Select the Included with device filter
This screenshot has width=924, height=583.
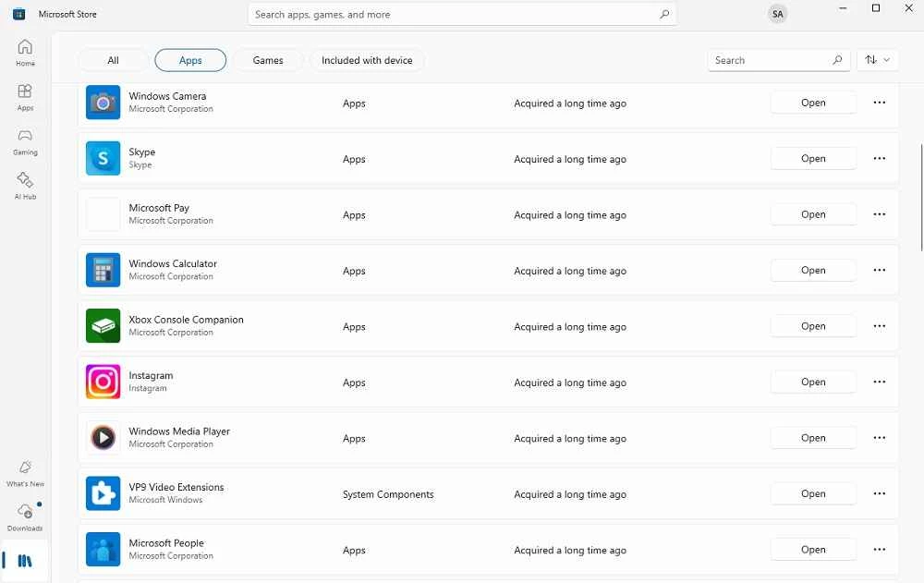coord(367,60)
